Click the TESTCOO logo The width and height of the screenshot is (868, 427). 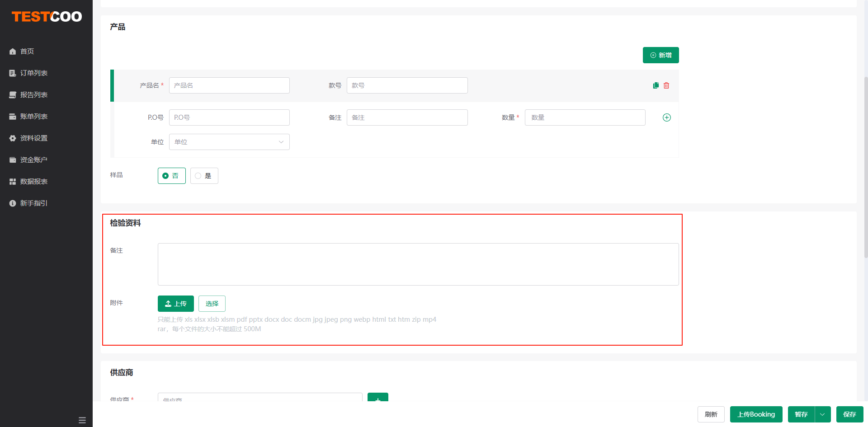pyautogui.click(x=47, y=17)
